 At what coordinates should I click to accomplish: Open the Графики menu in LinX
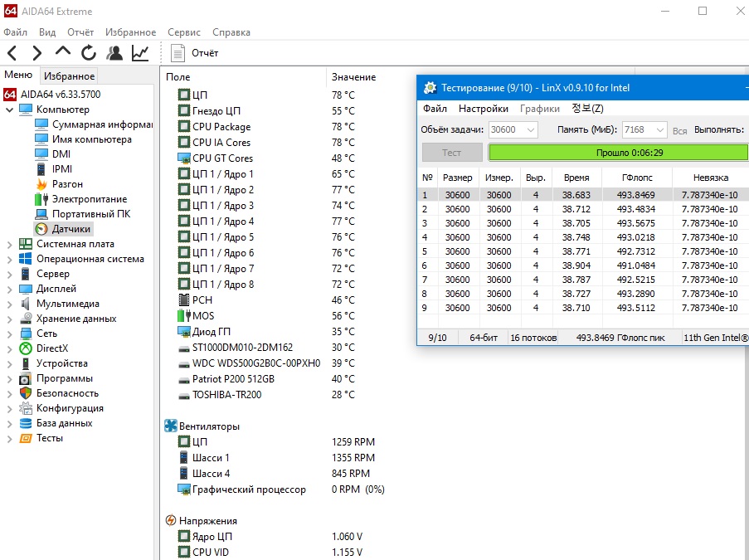(x=540, y=109)
